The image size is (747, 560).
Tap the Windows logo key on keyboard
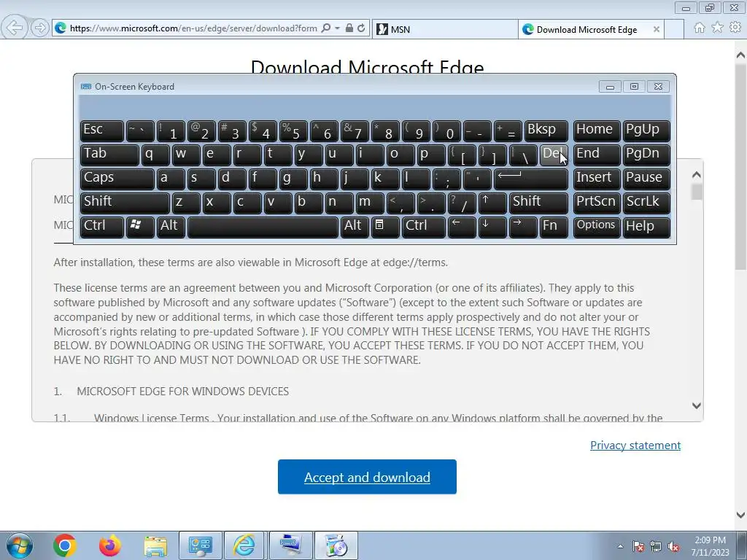coord(140,226)
